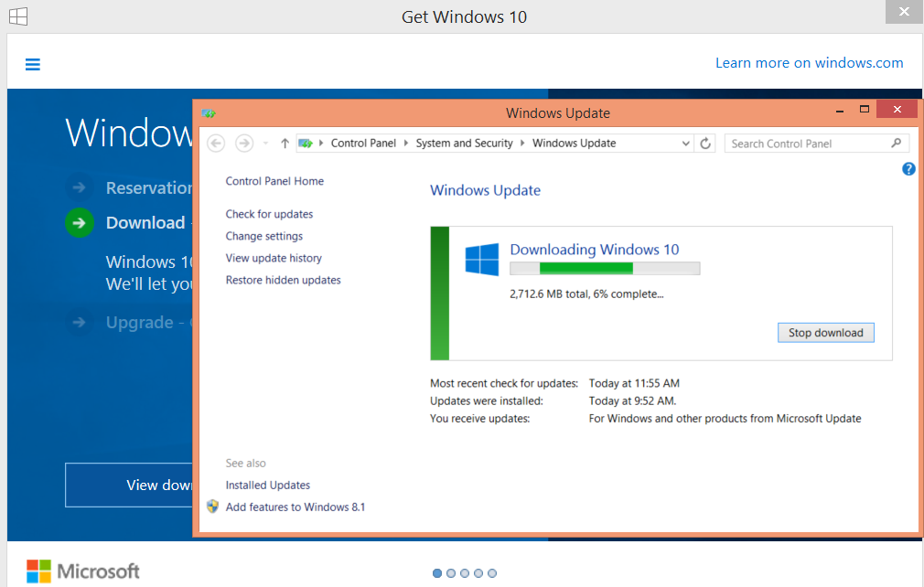Screen dimensions: 924x587
Task: Select System and Security breadcrumb
Action: coord(465,143)
